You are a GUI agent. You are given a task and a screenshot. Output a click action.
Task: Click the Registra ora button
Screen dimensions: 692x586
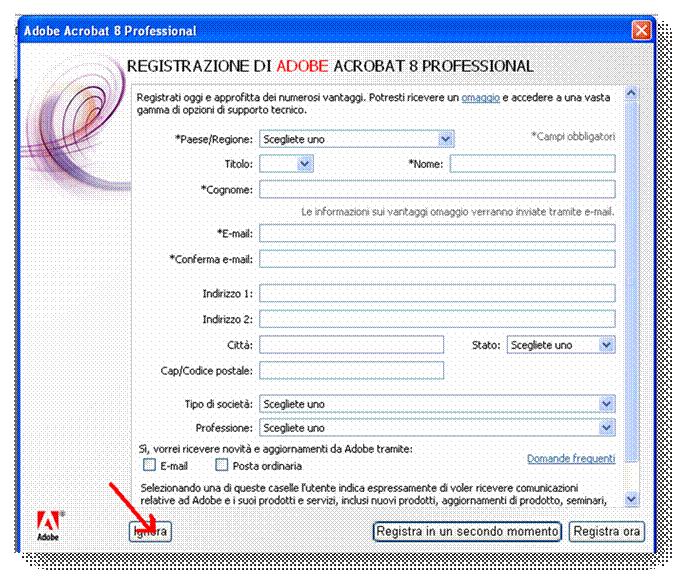click(606, 532)
